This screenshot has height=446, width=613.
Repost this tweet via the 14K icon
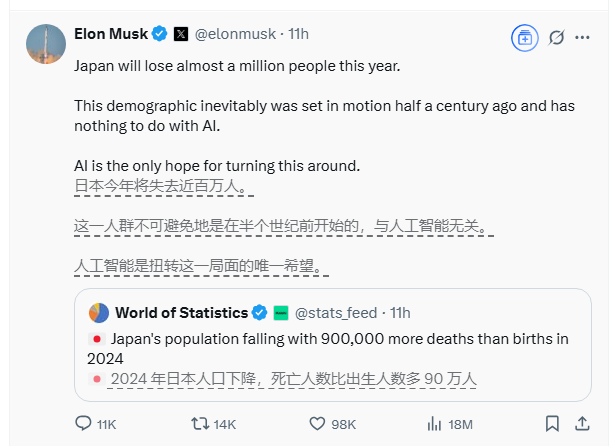click(201, 424)
